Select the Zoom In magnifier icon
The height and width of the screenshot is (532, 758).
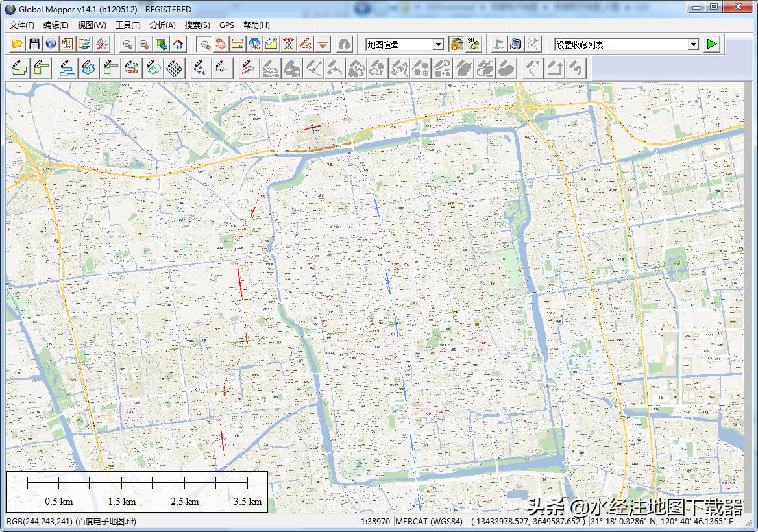coord(128,45)
